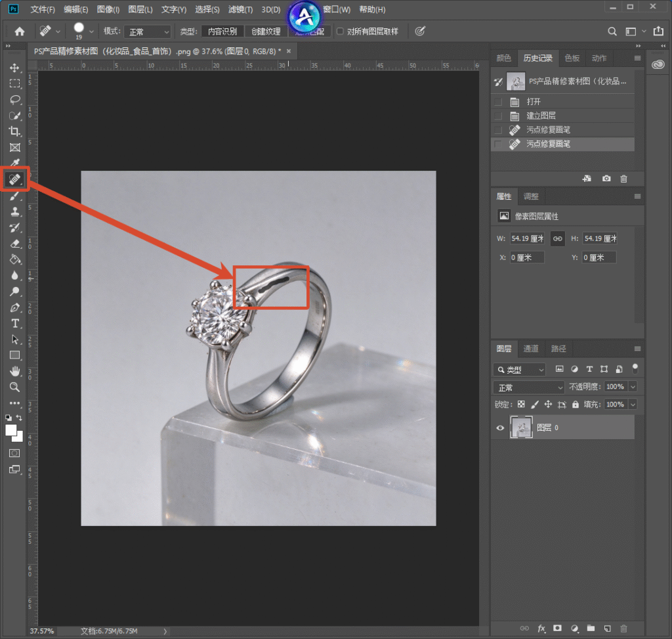Select the Spot Healing Brush tool

pos(14,179)
